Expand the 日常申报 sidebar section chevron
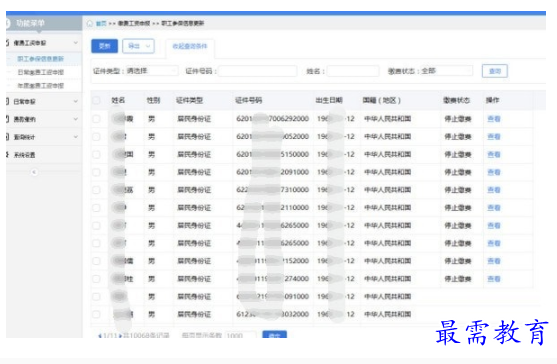557x364 pixels. coord(76,102)
